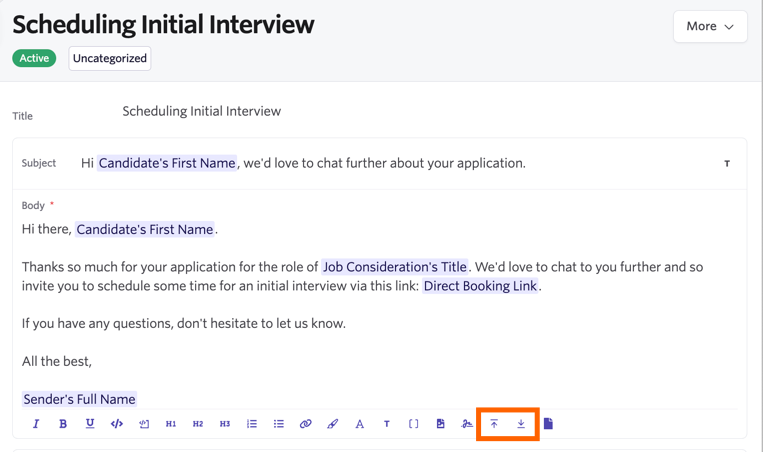The height and width of the screenshot is (452, 763).
Task: Insert a hyperlink with the link icon
Action: click(306, 424)
